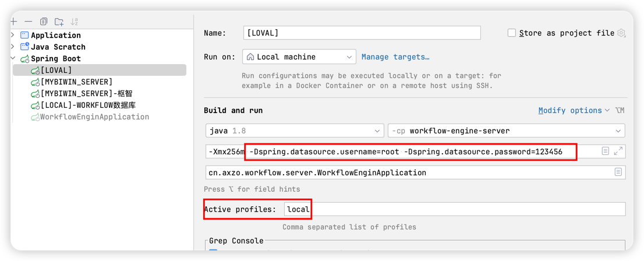Viewport: 644px width, 261px height.
Task: Click the Copy Configuration icon
Action: click(44, 22)
